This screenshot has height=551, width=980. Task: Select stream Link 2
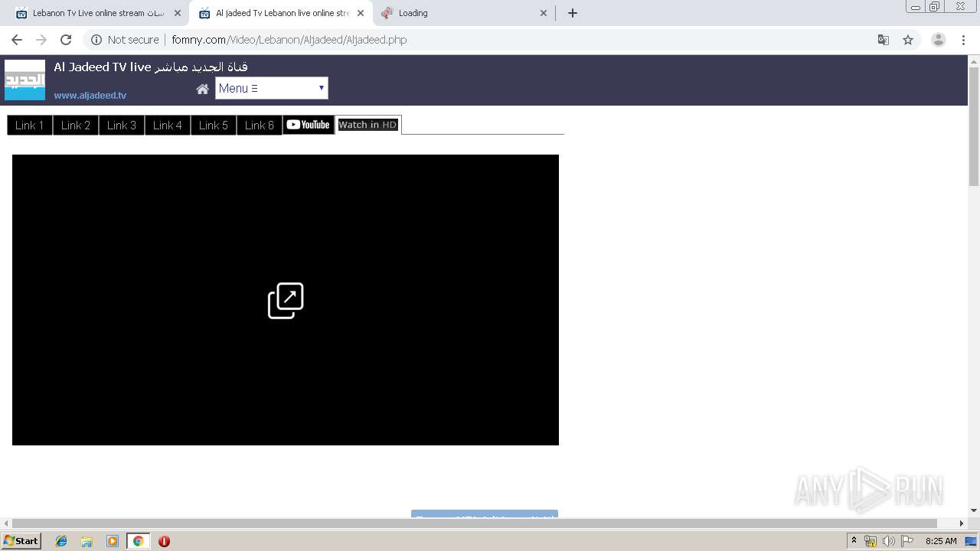(76, 126)
